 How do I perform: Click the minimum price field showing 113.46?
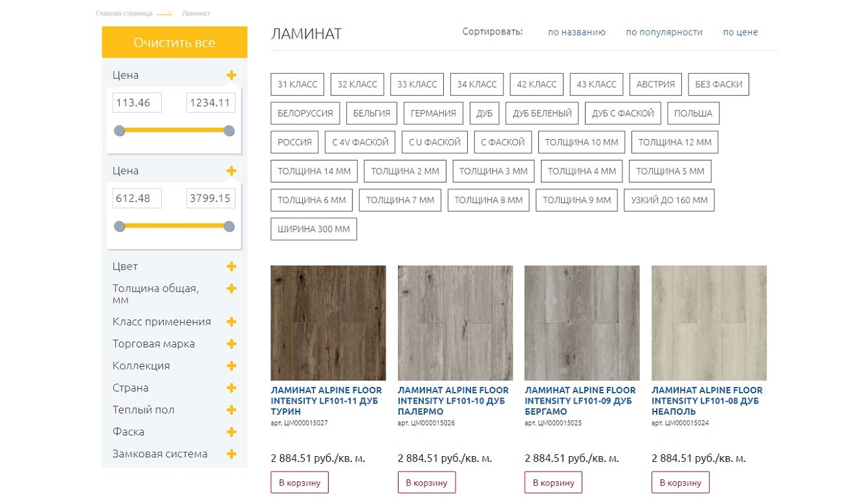pyautogui.click(x=137, y=102)
